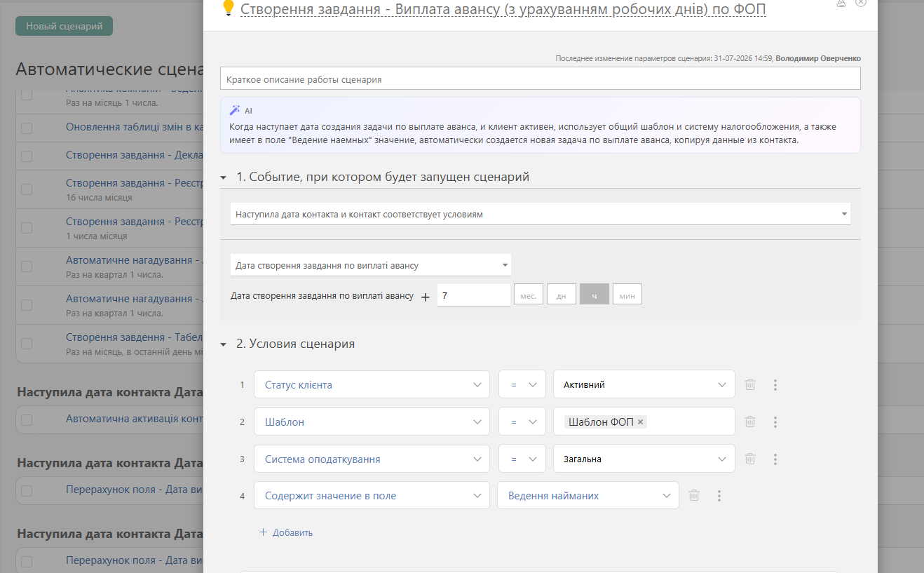
Task: Click the scenario title Створення завдання - Виплата авансу
Action: click(x=503, y=9)
